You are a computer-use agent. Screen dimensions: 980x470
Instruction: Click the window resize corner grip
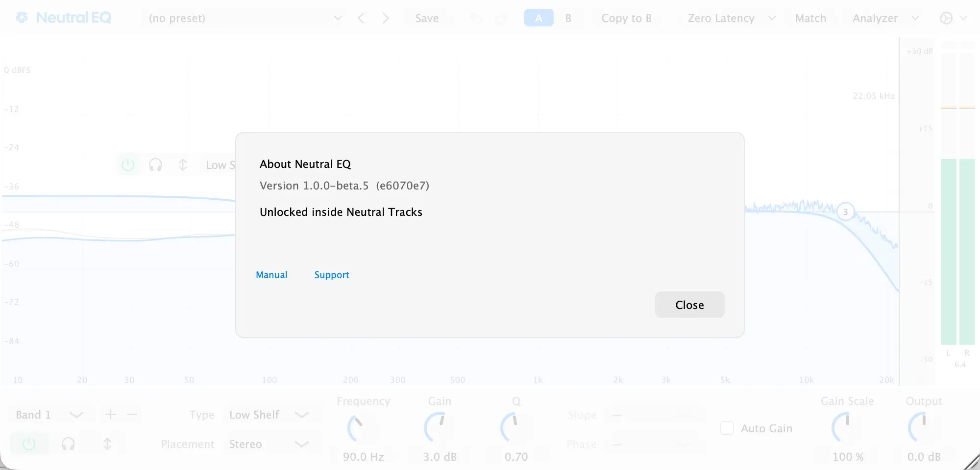coord(972,462)
